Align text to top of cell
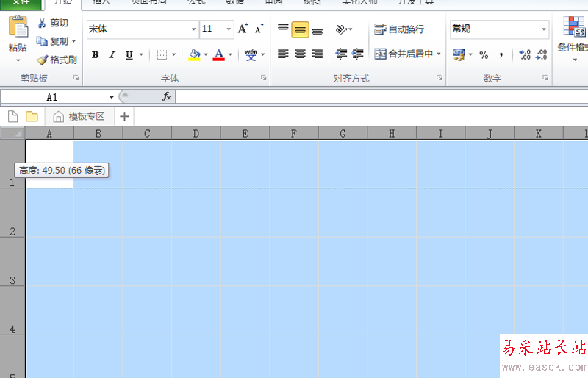 [283, 29]
